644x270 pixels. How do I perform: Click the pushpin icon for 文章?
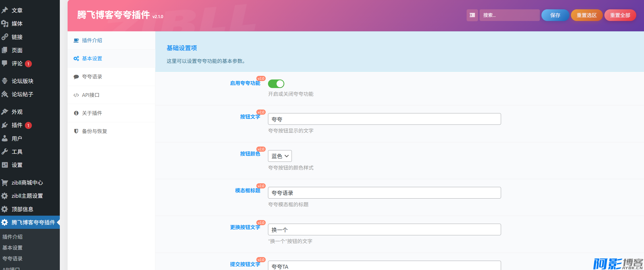pyautogui.click(x=5, y=10)
